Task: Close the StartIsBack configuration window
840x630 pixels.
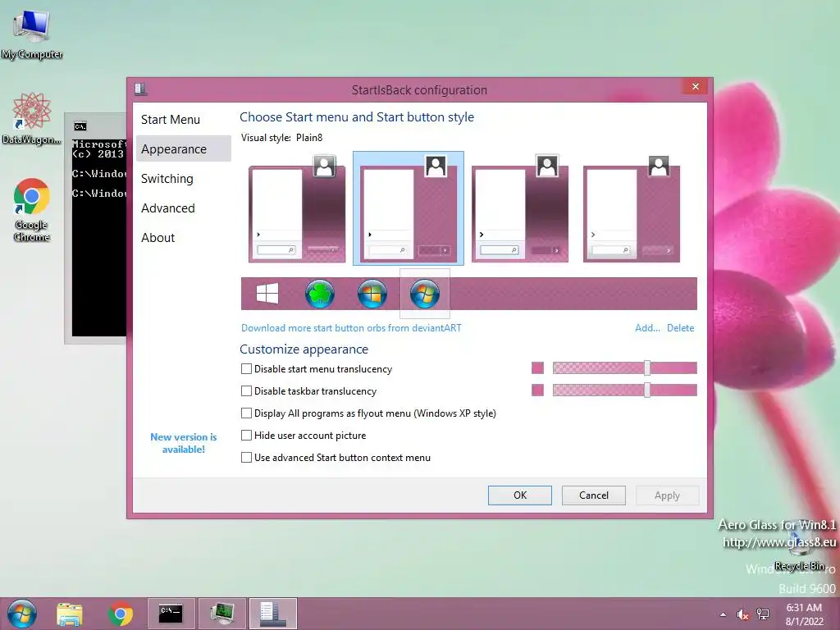Action: click(x=696, y=86)
